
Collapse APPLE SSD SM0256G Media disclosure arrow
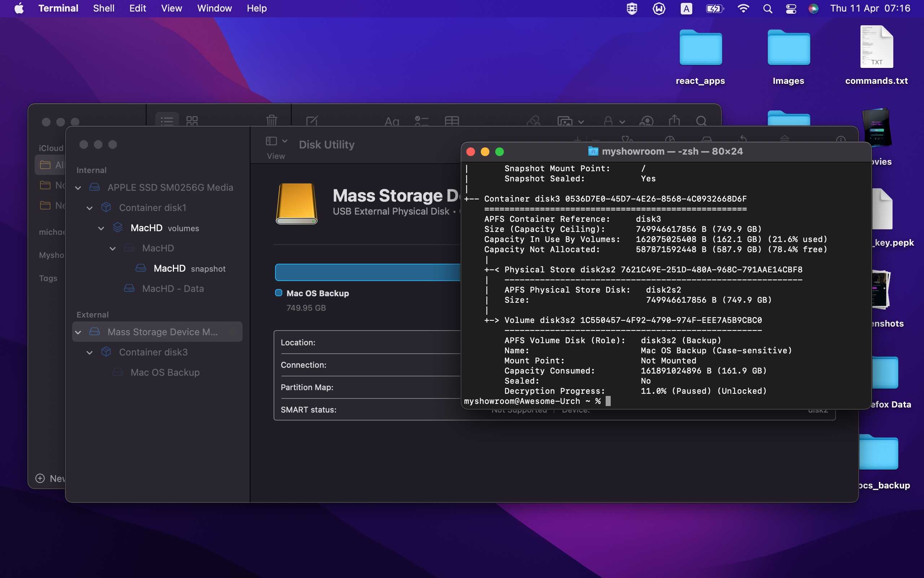point(78,188)
